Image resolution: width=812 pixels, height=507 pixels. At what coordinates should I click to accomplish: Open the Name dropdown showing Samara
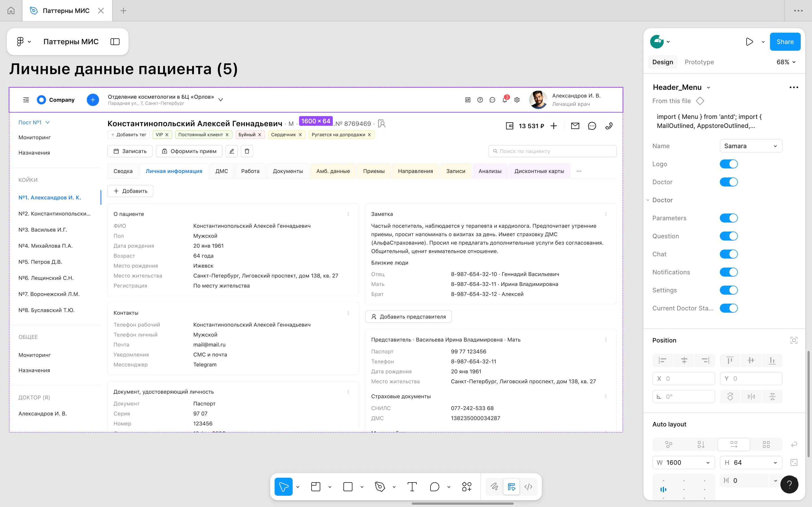tap(751, 146)
